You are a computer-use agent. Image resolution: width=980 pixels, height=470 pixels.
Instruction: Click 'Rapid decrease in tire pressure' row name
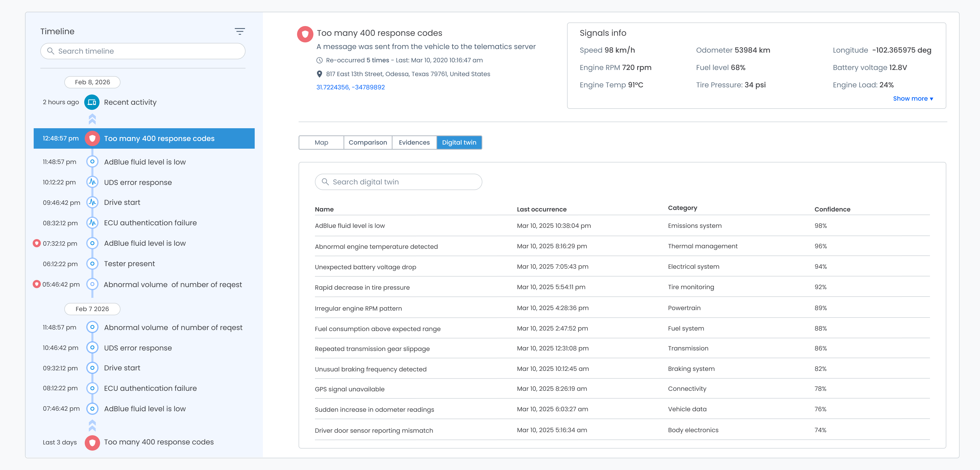click(362, 287)
